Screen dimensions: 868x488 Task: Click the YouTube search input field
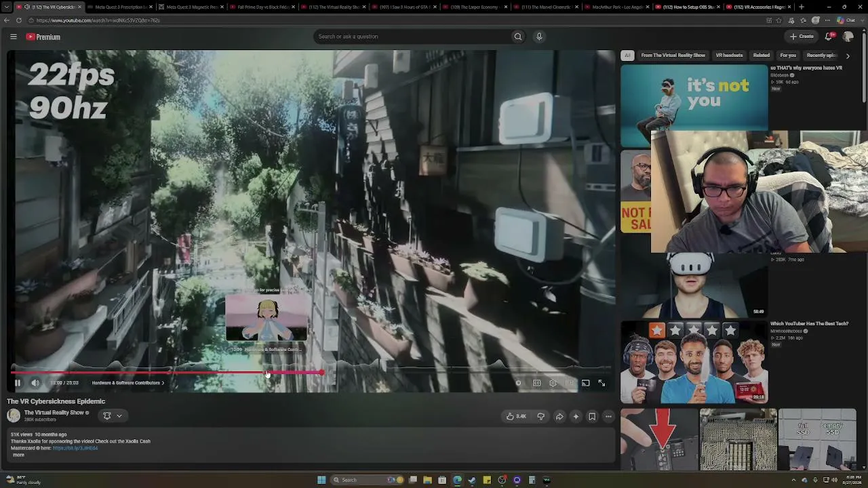click(412, 37)
